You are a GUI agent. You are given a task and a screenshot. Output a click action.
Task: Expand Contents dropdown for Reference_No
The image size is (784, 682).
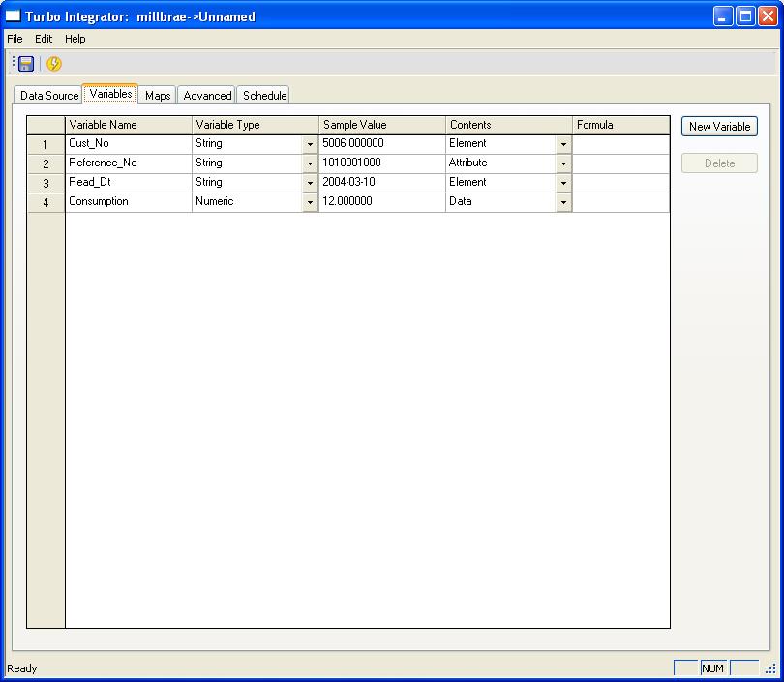563,163
